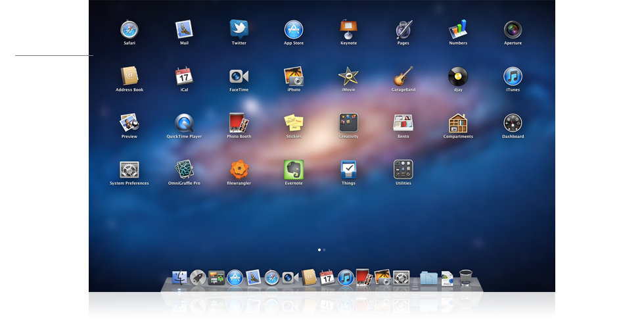Launch OmniGraffle Pro
Screen dimensions: 644x319
(184, 170)
